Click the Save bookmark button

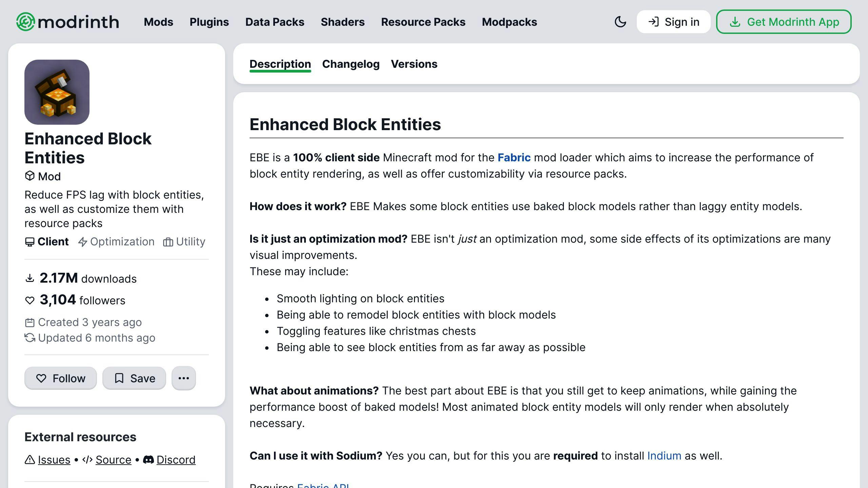[x=134, y=378]
